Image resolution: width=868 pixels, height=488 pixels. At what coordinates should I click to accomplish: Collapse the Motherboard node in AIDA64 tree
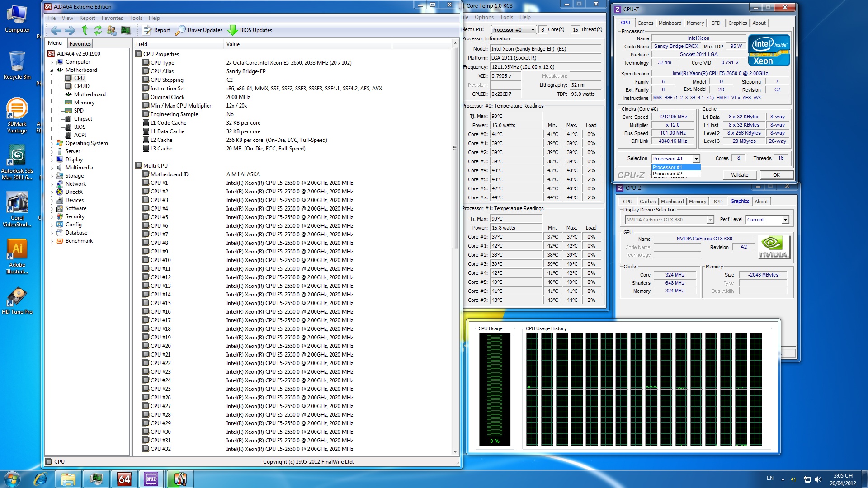(52, 70)
